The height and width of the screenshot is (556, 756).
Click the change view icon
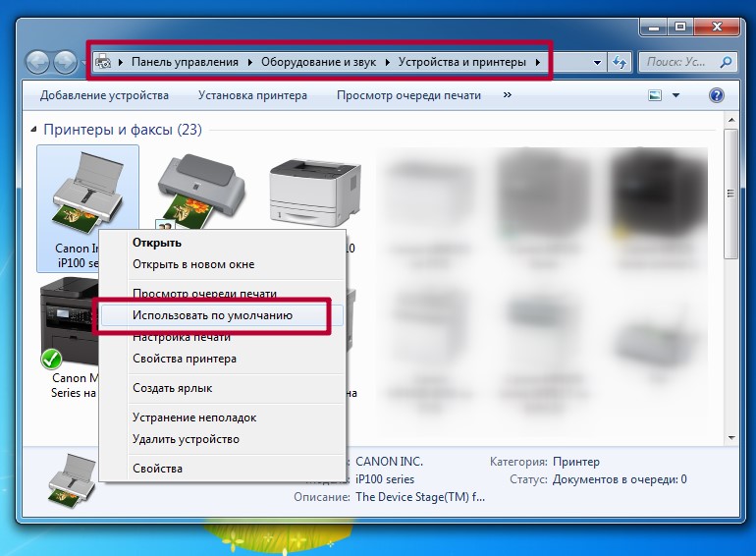tap(654, 95)
